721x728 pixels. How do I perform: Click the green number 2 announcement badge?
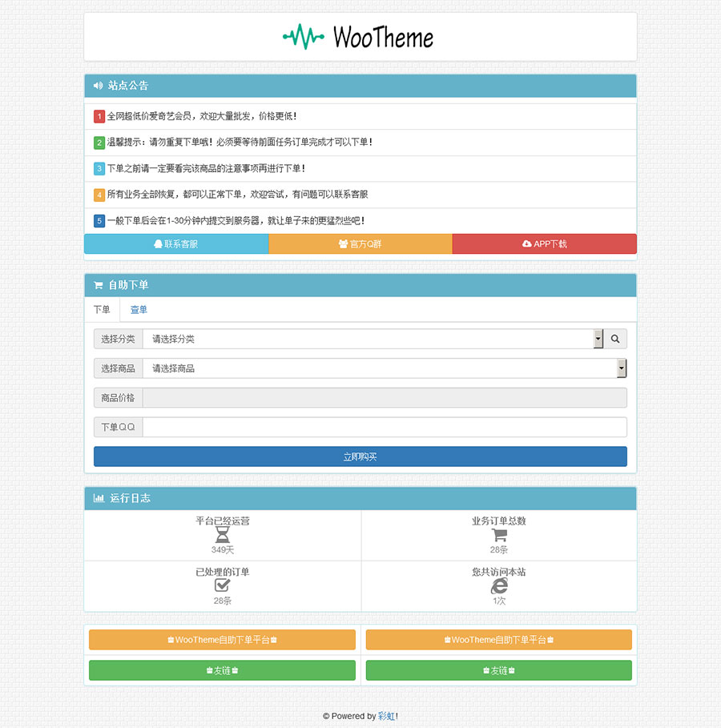click(99, 143)
